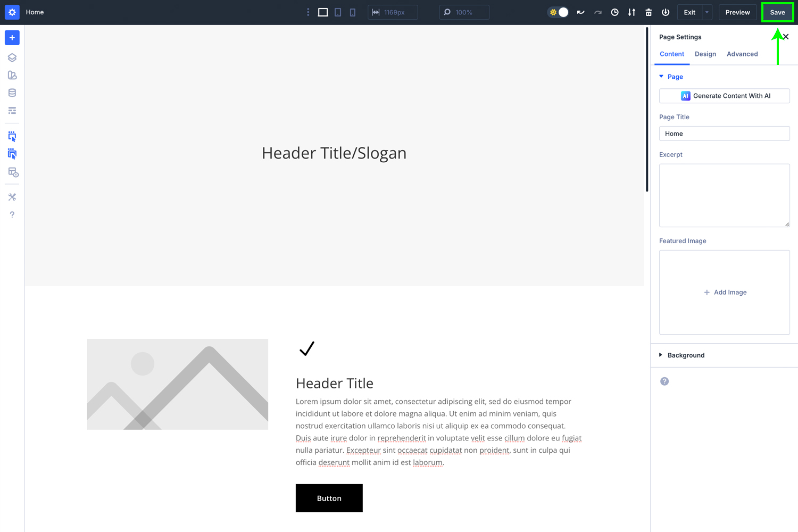Switch to mobile device view

(352, 12)
